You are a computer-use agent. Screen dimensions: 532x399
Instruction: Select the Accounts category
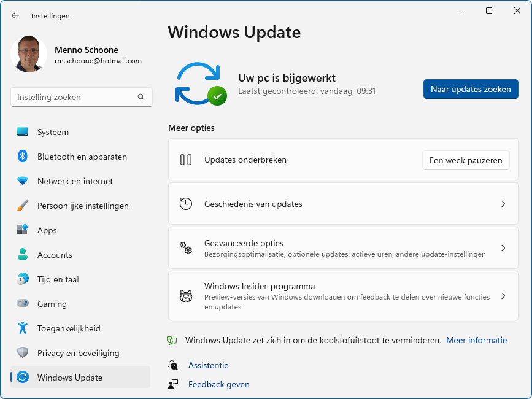[x=80, y=255]
